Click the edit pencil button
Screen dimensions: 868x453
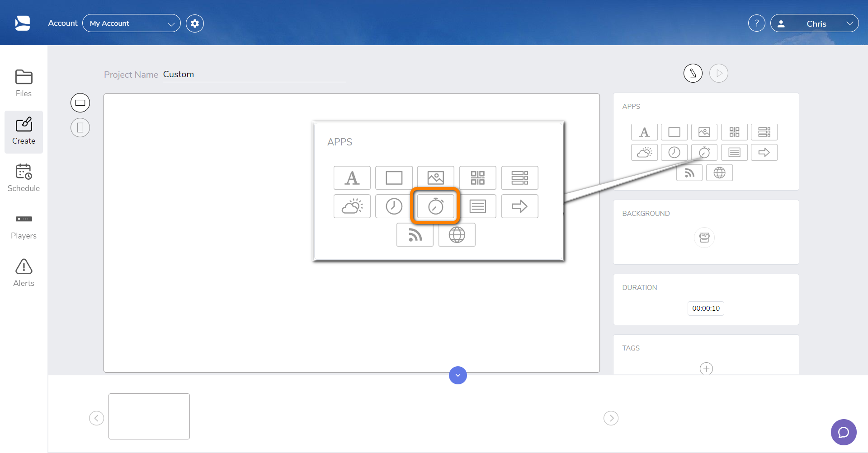click(693, 73)
